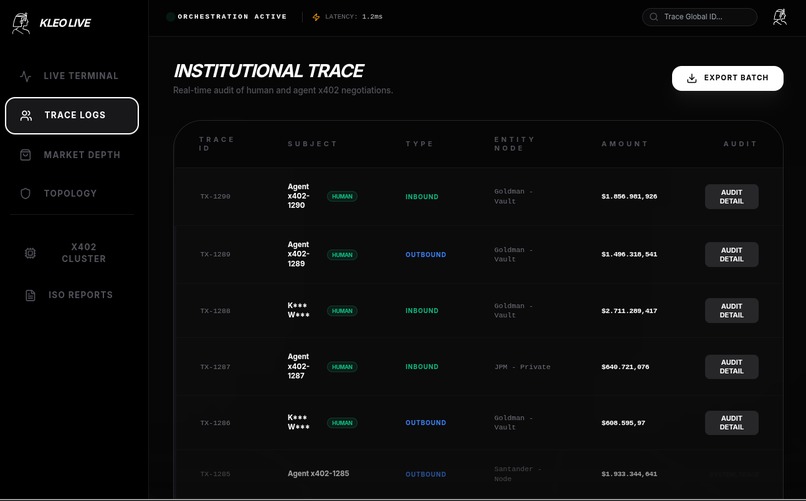Click the ISO Reports document icon
The height and width of the screenshot is (501, 806).
pos(30,295)
